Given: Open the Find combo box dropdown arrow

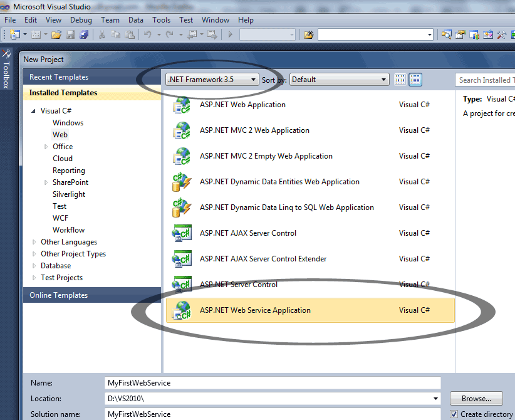Looking at the screenshot, I should 429,34.
